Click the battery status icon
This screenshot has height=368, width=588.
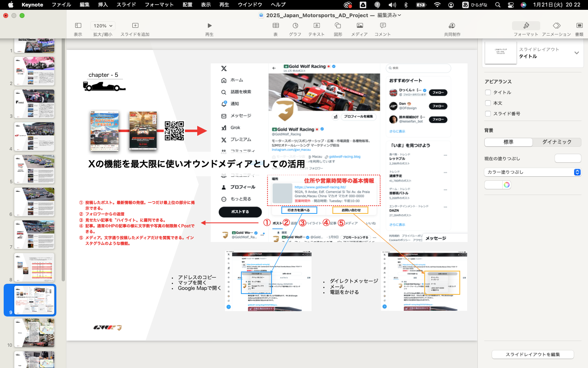tap(421, 5)
